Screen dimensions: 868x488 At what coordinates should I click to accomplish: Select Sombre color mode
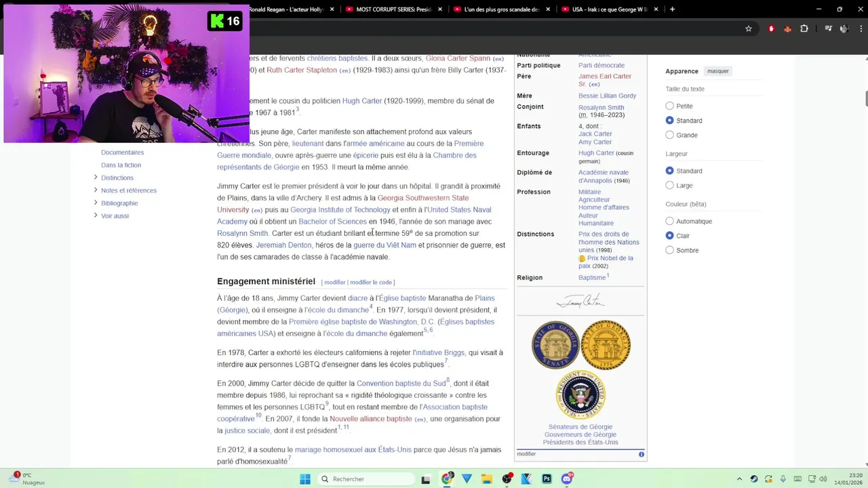670,250
